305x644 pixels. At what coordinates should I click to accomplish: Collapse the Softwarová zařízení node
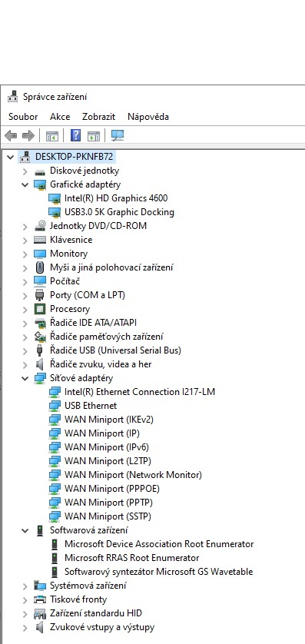point(25,530)
